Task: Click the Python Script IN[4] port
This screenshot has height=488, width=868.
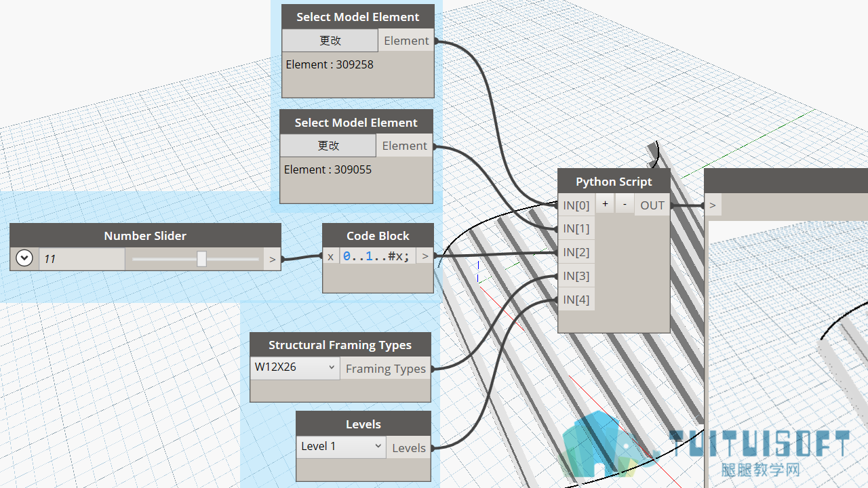Action: [x=576, y=300]
